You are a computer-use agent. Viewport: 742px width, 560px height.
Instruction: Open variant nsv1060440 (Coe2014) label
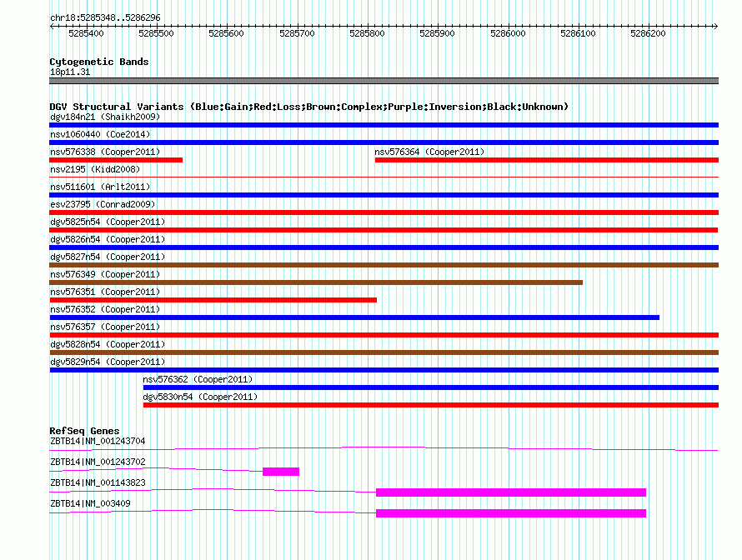100,134
